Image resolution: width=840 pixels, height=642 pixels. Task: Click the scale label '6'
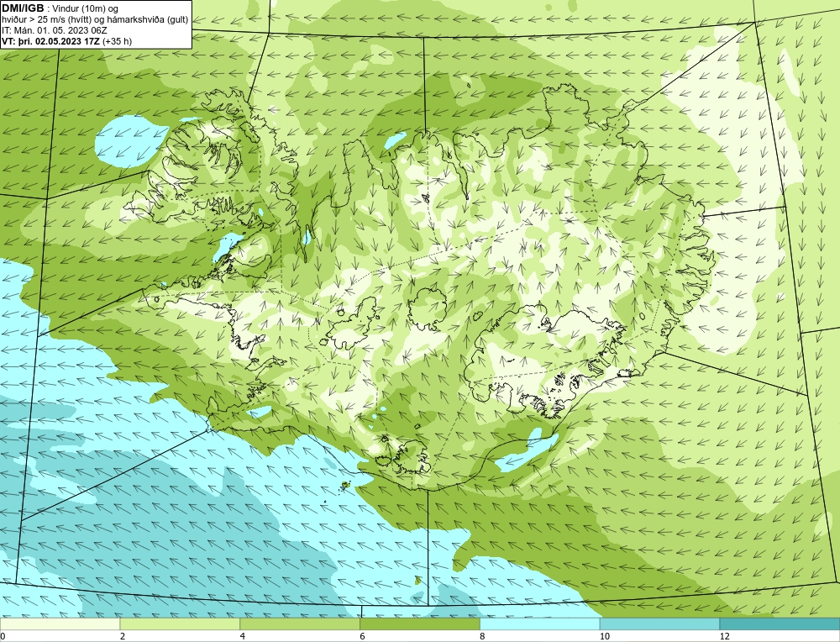(x=363, y=636)
